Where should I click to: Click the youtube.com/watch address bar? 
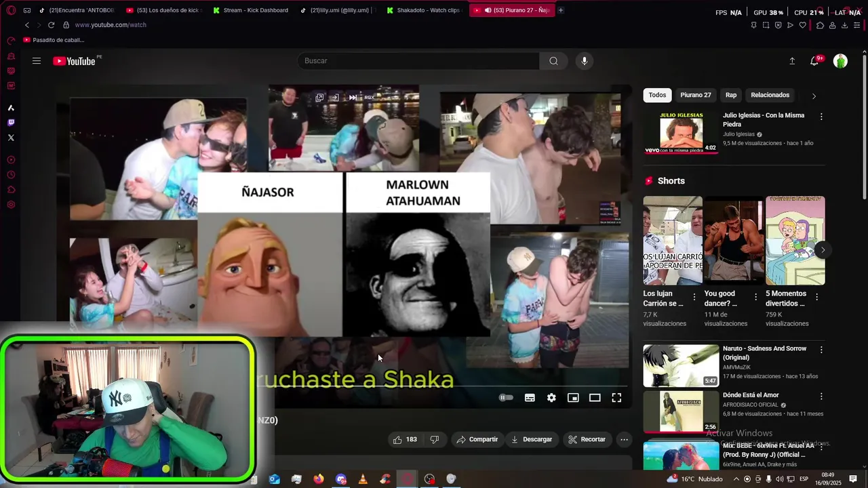point(111,25)
